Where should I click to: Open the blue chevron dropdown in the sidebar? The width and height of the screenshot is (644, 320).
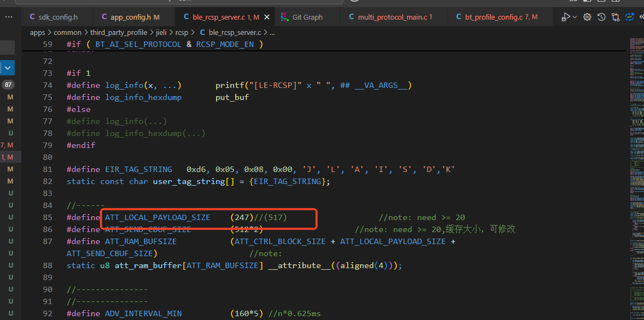pos(8,67)
